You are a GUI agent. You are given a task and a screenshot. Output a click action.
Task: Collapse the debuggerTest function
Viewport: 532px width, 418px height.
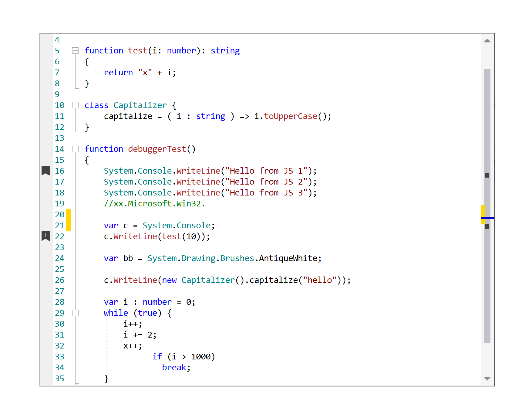[x=76, y=149]
